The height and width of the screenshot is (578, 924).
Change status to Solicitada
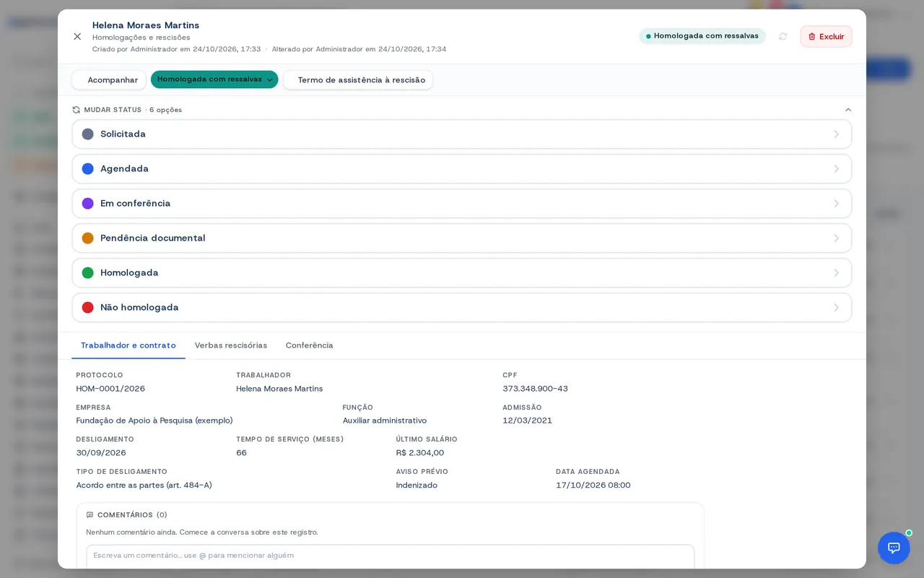click(462, 134)
